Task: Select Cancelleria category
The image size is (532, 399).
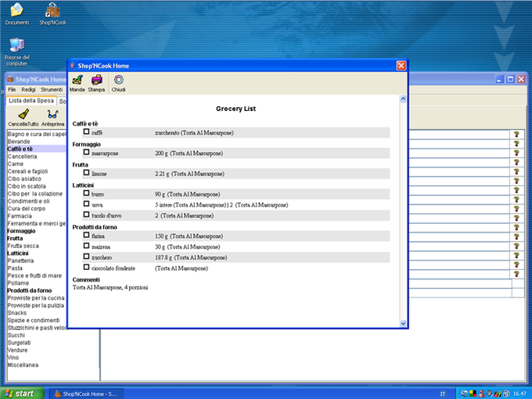Action: [22, 156]
